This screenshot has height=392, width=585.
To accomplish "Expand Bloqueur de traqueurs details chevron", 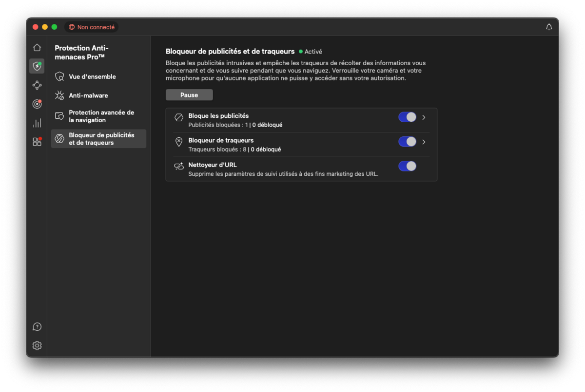I will (424, 142).
